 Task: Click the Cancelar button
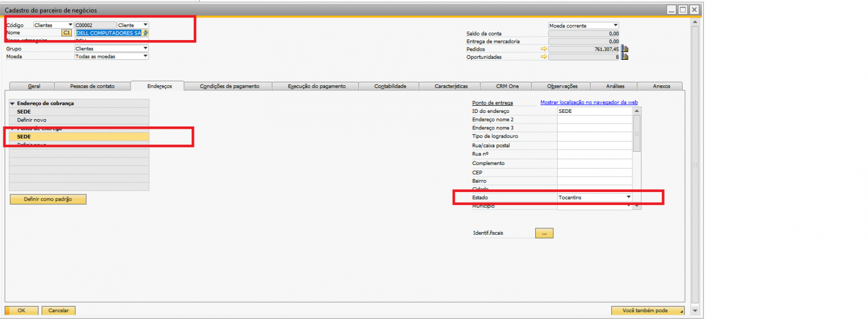[58, 311]
